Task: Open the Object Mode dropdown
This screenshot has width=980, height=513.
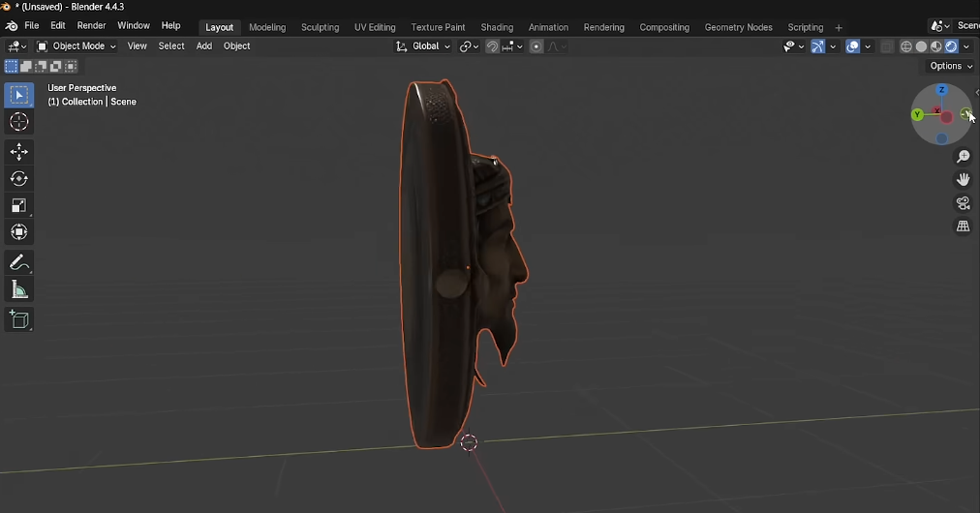Action: tap(77, 46)
